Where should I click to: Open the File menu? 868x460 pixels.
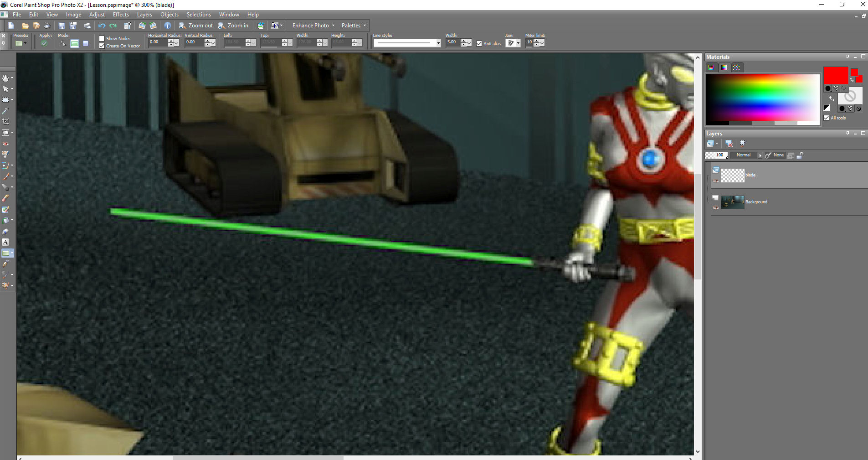(x=17, y=15)
